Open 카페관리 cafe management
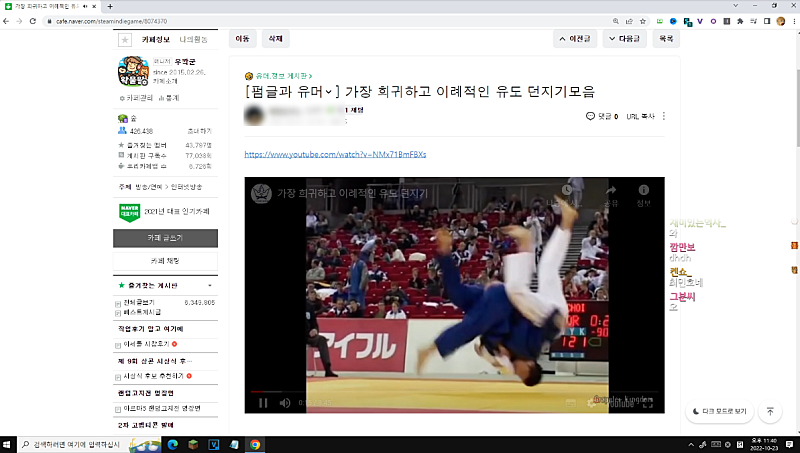Screen dimensions: 800x453 pos(136,98)
